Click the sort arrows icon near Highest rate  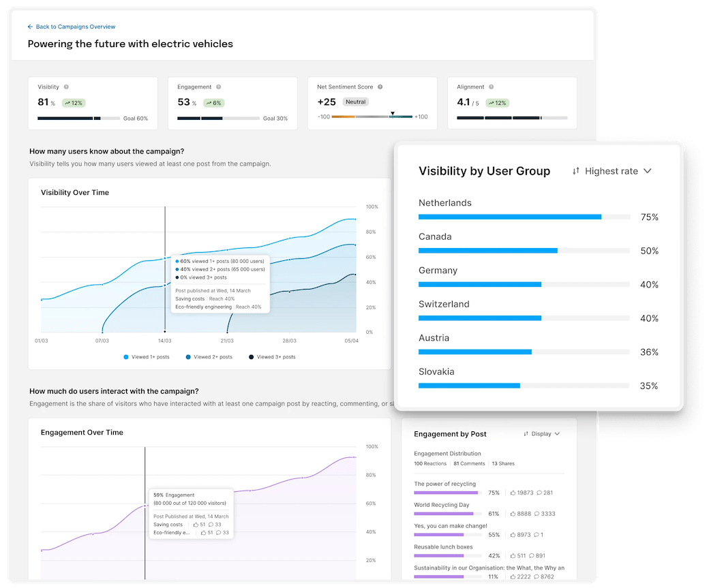pos(576,171)
